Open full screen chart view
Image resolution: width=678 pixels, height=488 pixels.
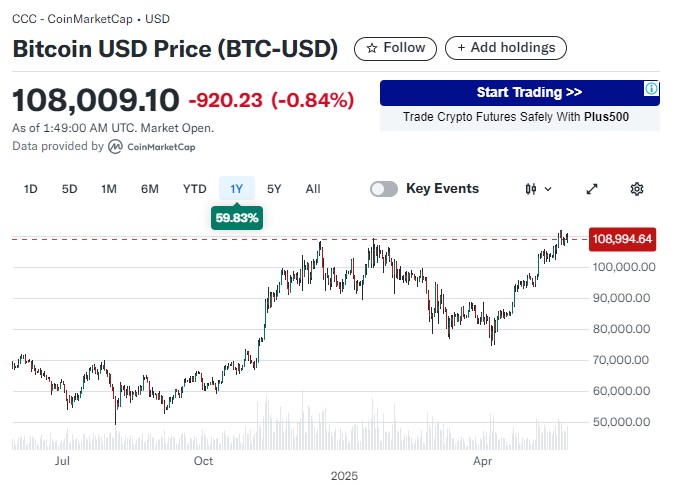point(591,189)
